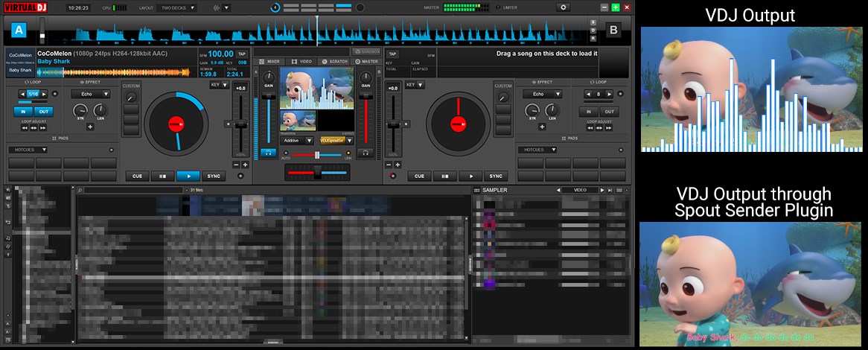
Task: Toggle deck A headphone cue button
Action: coord(268,153)
